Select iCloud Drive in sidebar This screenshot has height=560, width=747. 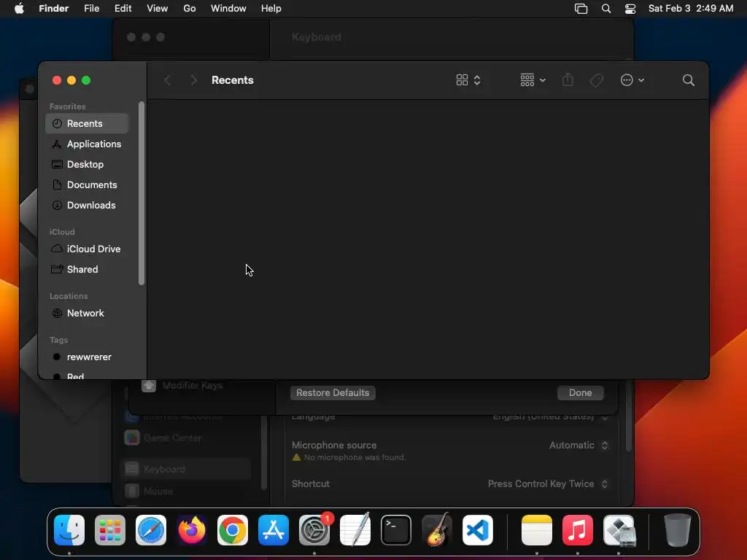[88, 249]
